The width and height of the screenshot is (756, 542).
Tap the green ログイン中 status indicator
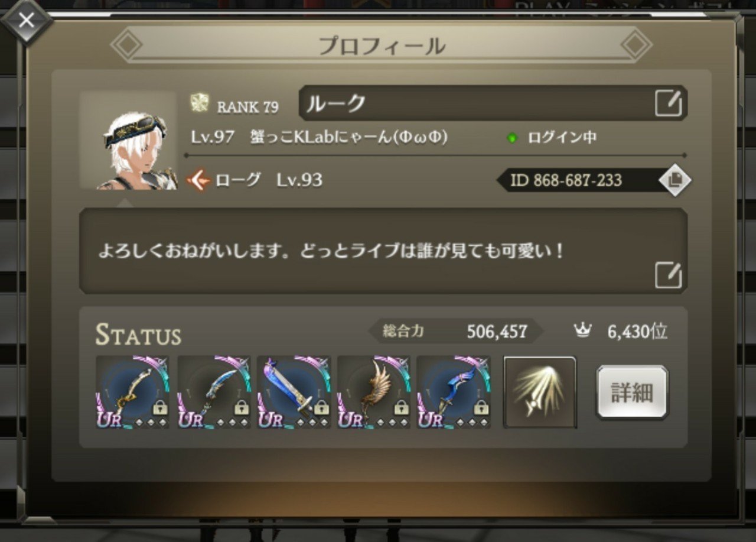click(x=513, y=138)
